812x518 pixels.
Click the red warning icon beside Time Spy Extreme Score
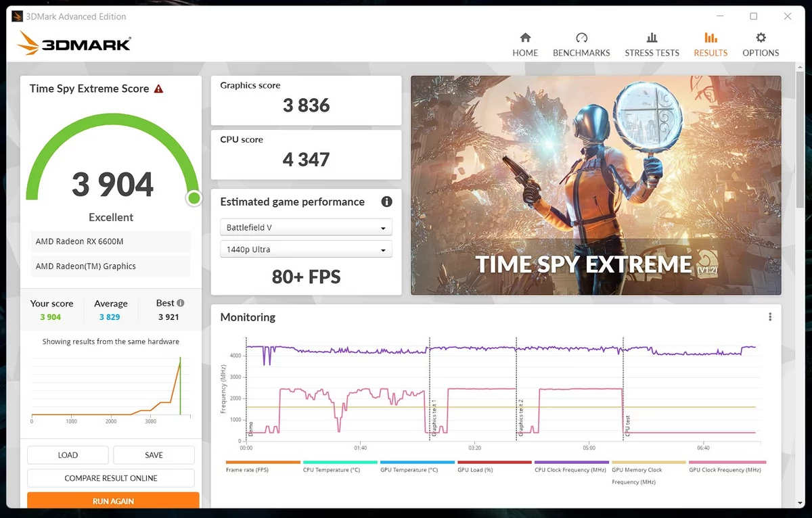click(158, 89)
